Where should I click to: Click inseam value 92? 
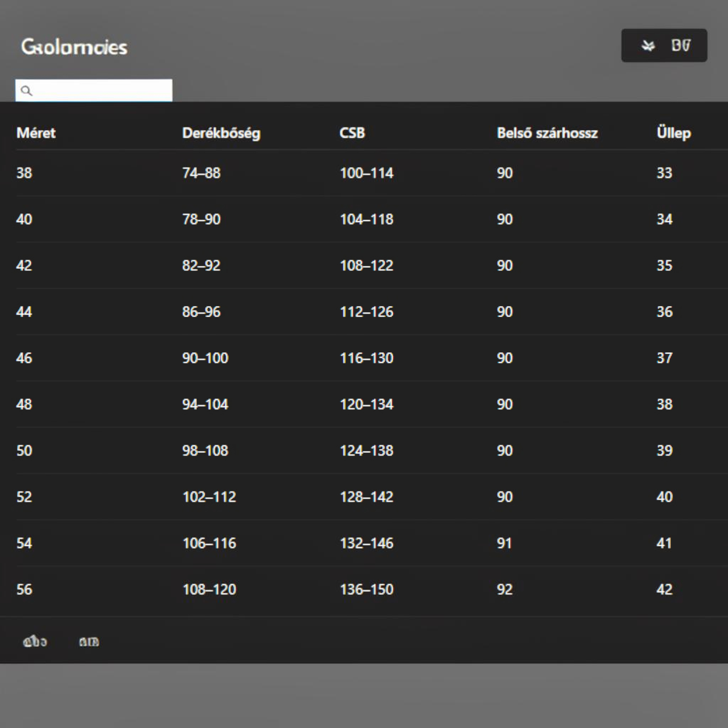coord(504,589)
